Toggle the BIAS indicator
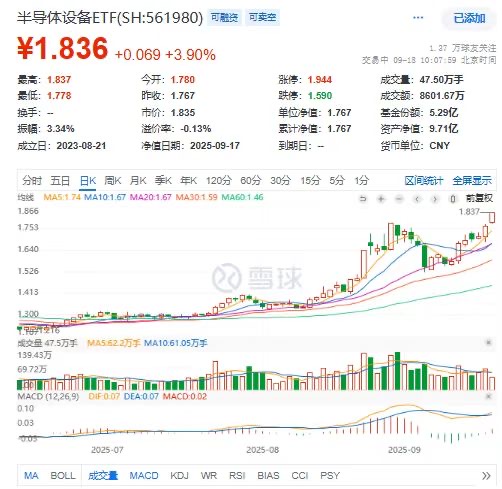This screenshot has width=502, height=489. coord(268,475)
